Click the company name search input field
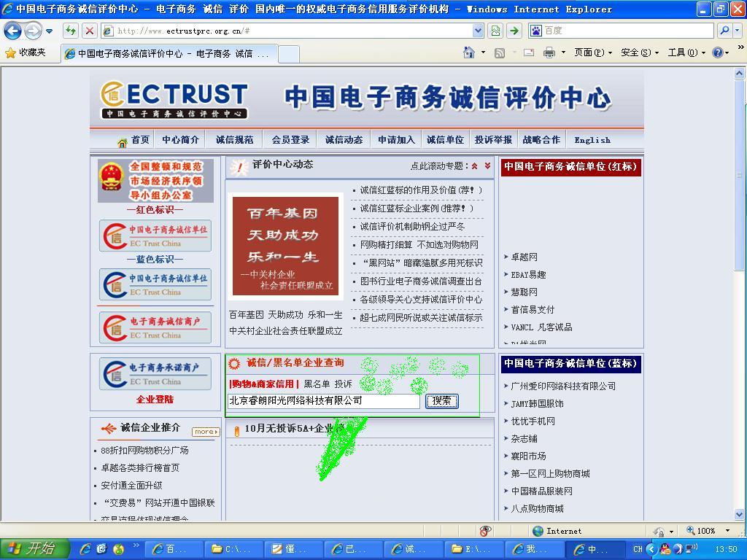Screen dimensions: 747x560 [x=323, y=401]
